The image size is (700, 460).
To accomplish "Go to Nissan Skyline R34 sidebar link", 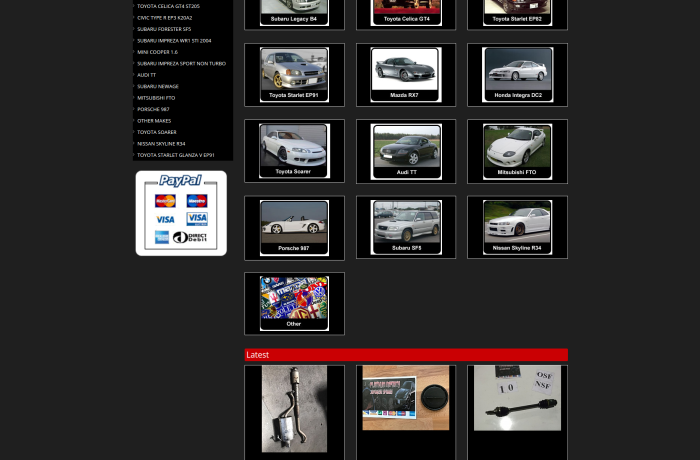I will tap(161, 144).
